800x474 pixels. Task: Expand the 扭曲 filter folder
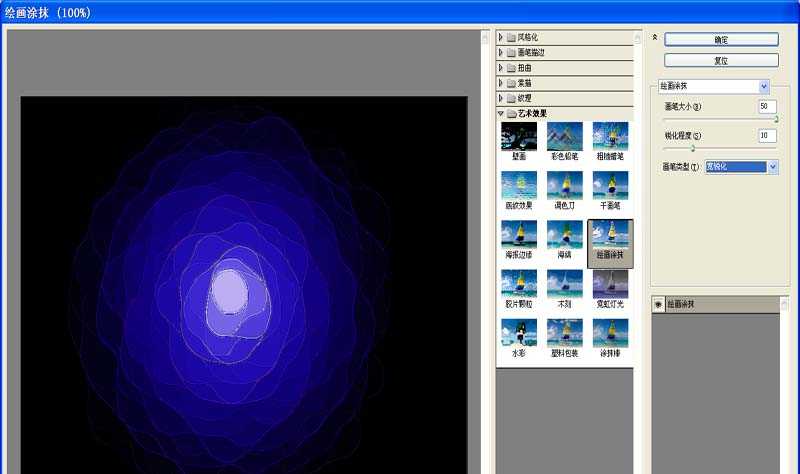(501, 68)
